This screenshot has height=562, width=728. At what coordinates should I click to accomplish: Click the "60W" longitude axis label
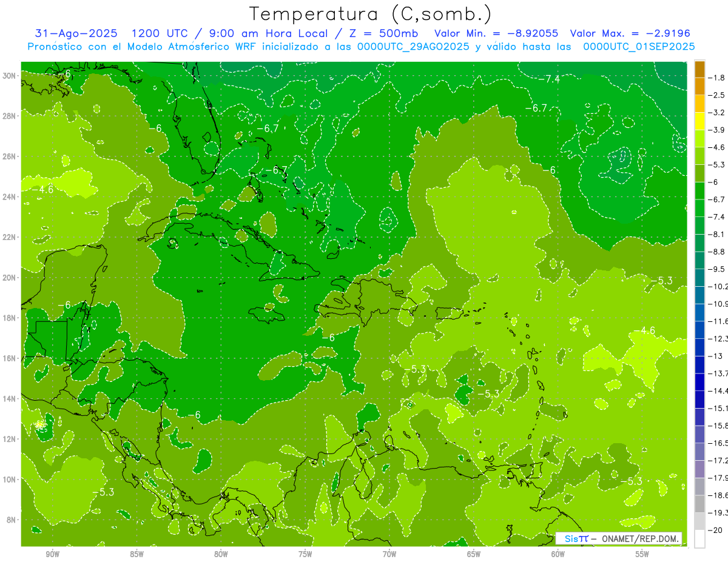pyautogui.click(x=558, y=554)
